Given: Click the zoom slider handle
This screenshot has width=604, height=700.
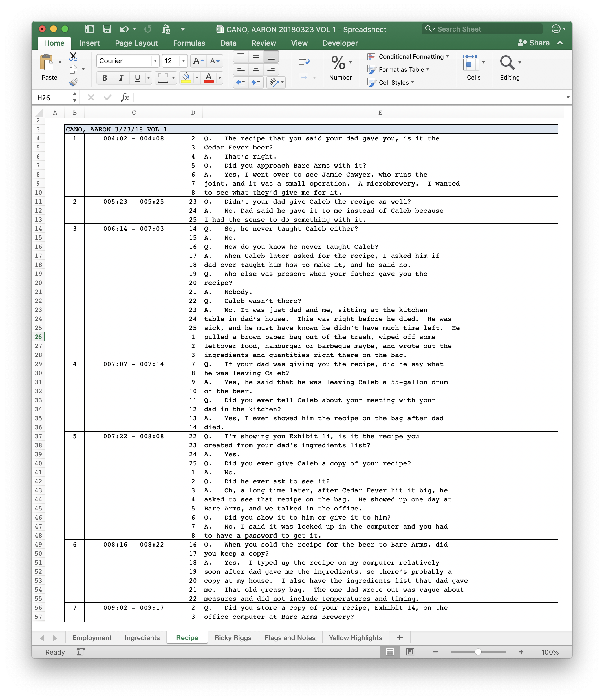Looking at the screenshot, I should pos(478,652).
